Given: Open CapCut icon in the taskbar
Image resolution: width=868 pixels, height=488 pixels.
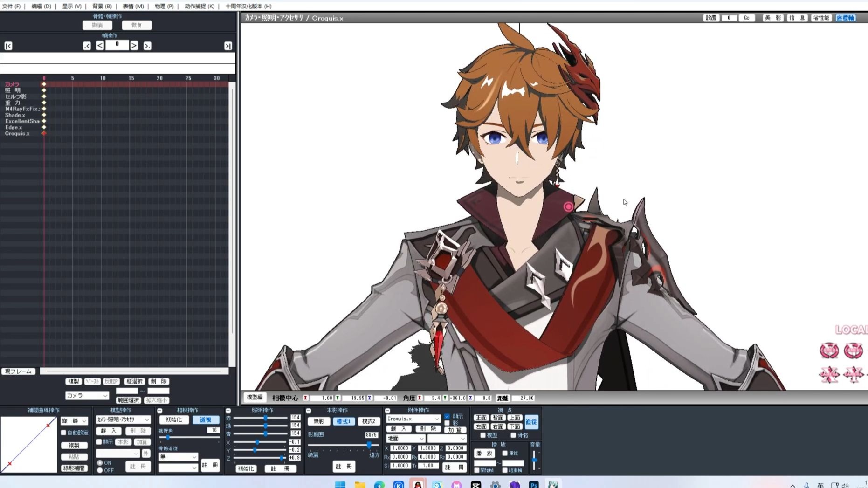Looking at the screenshot, I should tap(475, 484).
